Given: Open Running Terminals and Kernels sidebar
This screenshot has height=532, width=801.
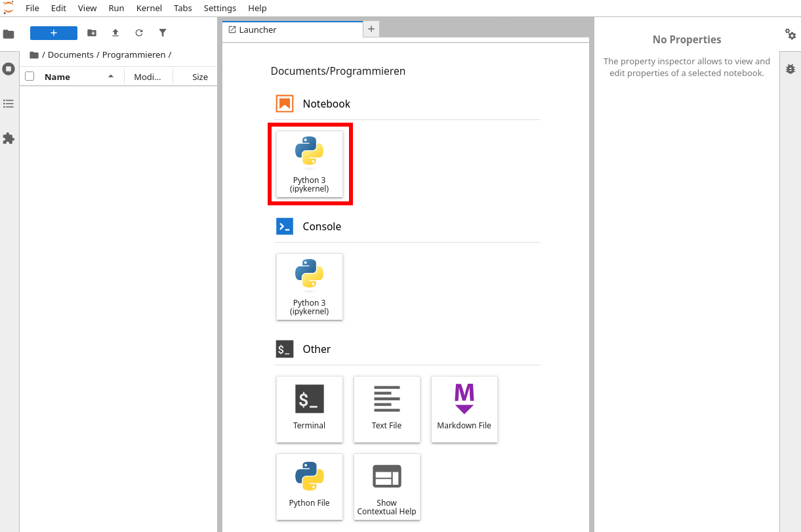Looking at the screenshot, I should tap(9, 69).
